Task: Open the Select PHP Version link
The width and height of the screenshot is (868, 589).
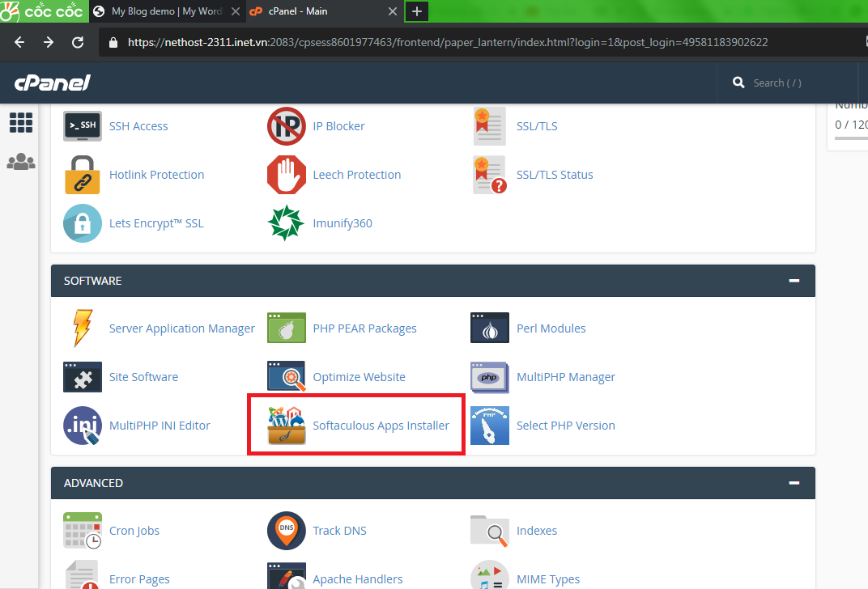Action: tap(566, 426)
